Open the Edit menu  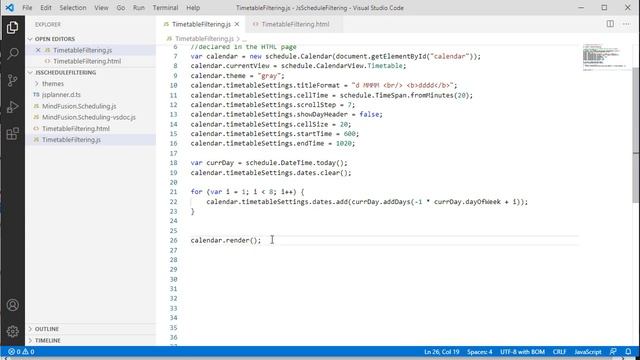pos(46,8)
